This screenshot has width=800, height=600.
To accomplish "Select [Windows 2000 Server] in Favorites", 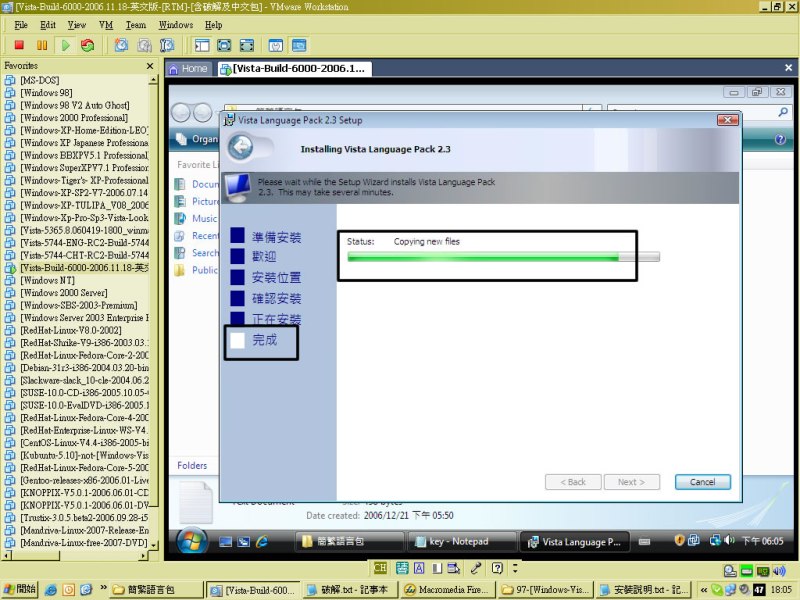I will coord(64,293).
